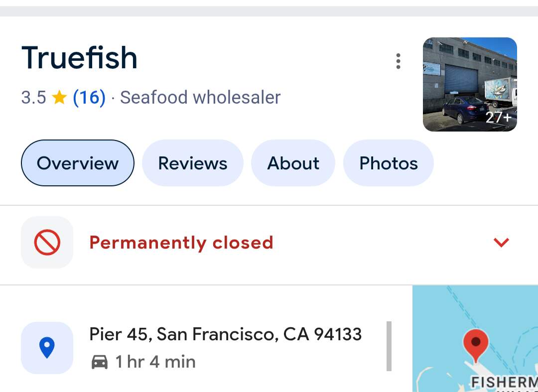Click the 1 hr 4 min travel time
The height and width of the screenshot is (392, 538).
[155, 362]
